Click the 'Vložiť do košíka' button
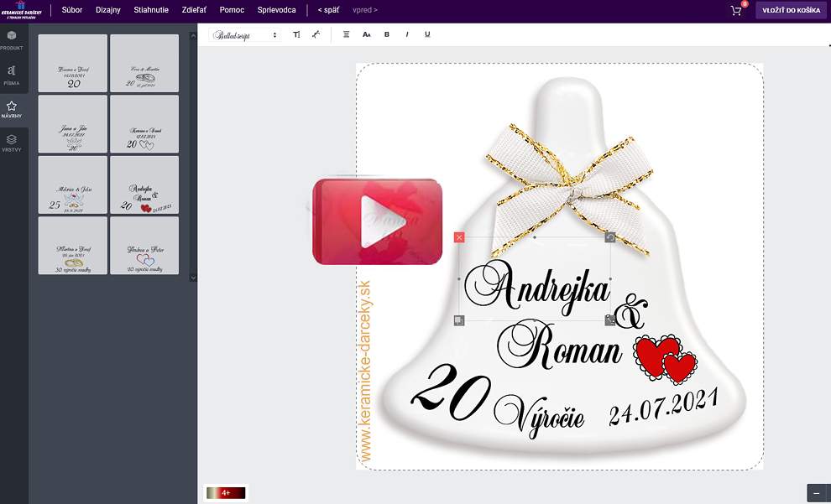This screenshot has height=504, width=831. (x=791, y=10)
